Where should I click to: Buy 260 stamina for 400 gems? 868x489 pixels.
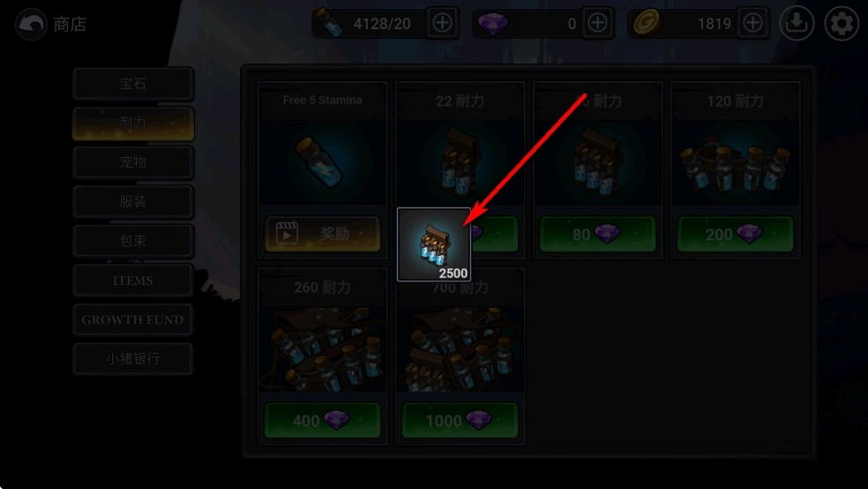[x=322, y=420]
